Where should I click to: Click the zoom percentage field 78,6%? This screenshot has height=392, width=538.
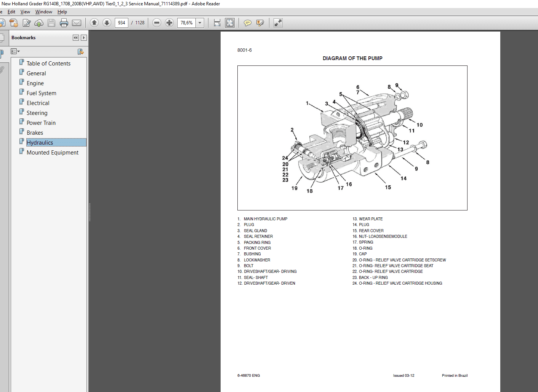click(x=187, y=23)
